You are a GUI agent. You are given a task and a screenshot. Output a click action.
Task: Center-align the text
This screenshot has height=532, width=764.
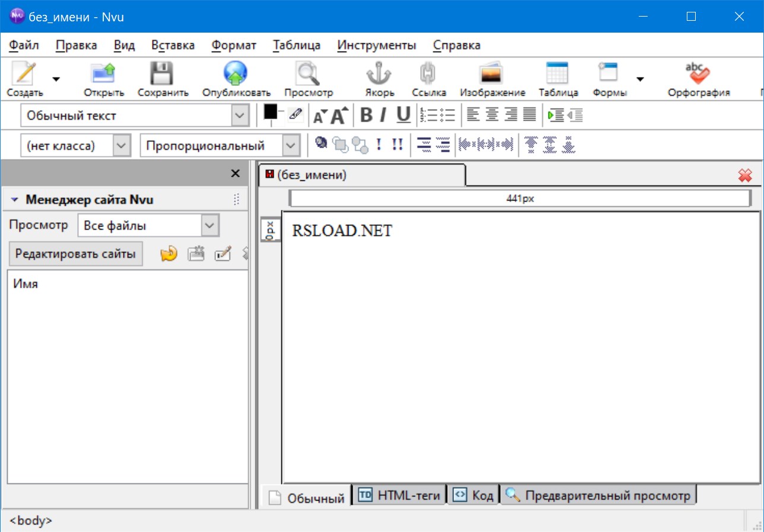(x=492, y=114)
